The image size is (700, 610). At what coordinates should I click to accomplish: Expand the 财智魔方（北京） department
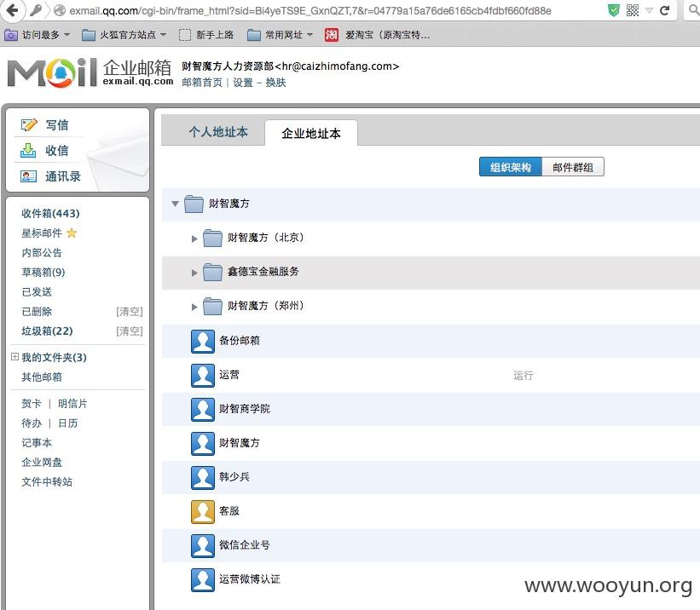pos(194,239)
